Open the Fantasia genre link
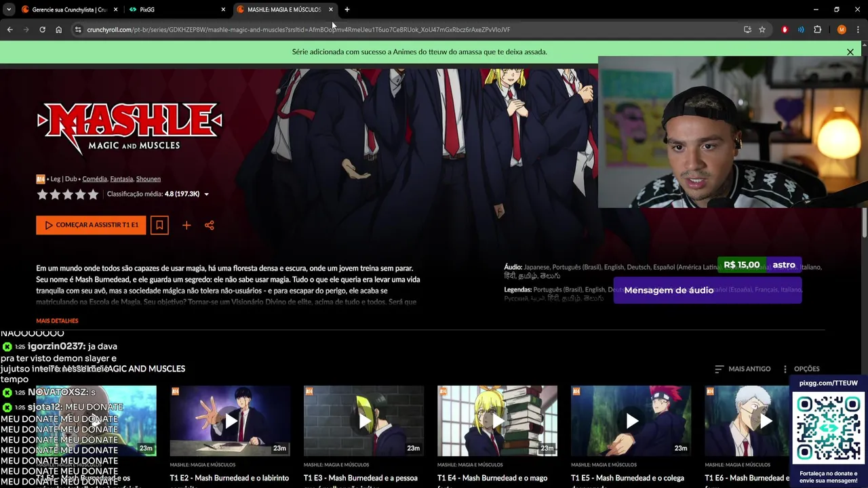 click(121, 179)
